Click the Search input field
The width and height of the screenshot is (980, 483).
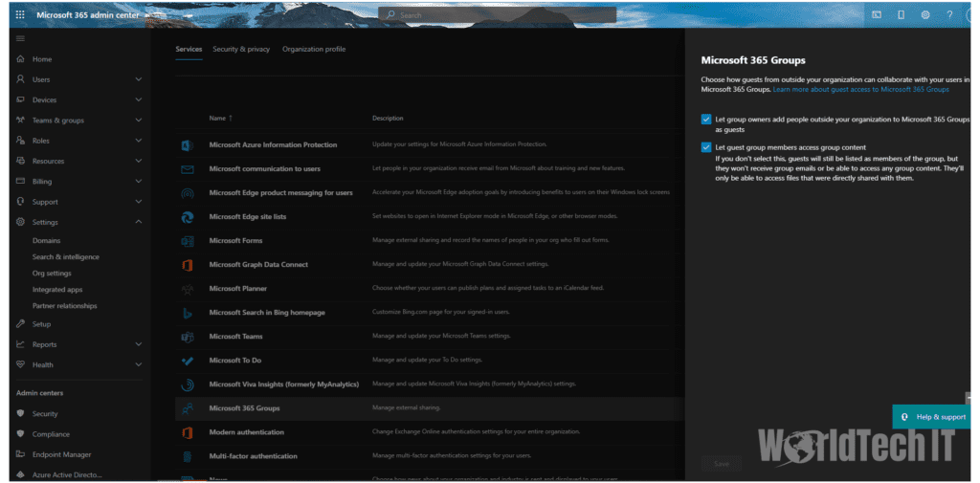[x=498, y=15]
